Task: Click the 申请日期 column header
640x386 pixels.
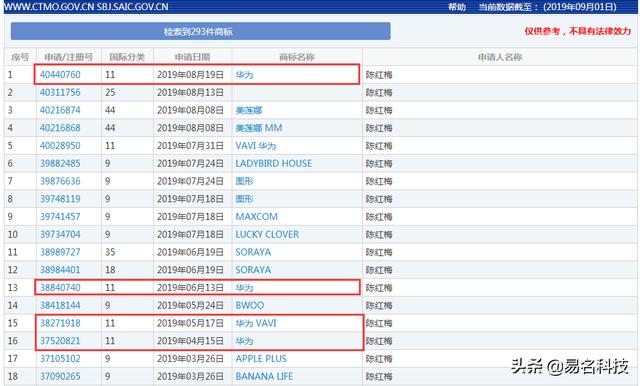Action: click(192, 57)
